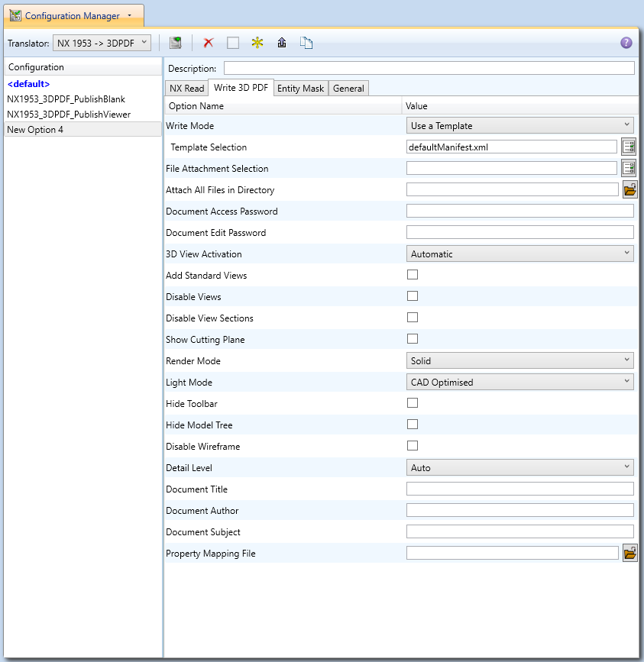The width and height of the screenshot is (644, 662).
Task: Expand the Detail Level Auto dropdown
Action: (519, 467)
